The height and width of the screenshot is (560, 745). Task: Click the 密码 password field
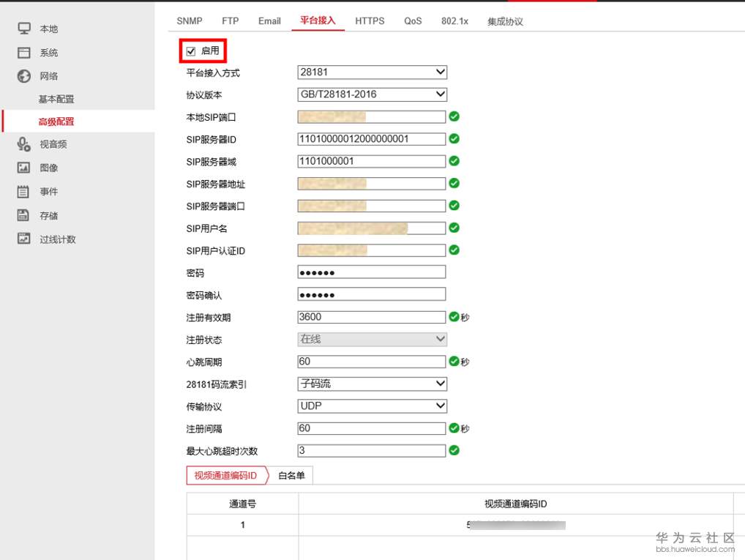click(x=372, y=272)
